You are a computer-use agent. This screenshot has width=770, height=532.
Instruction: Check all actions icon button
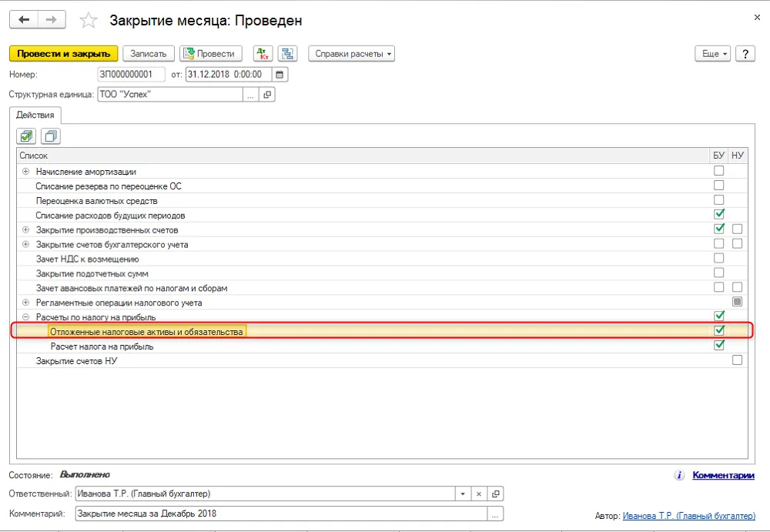pyautogui.click(x=26, y=136)
